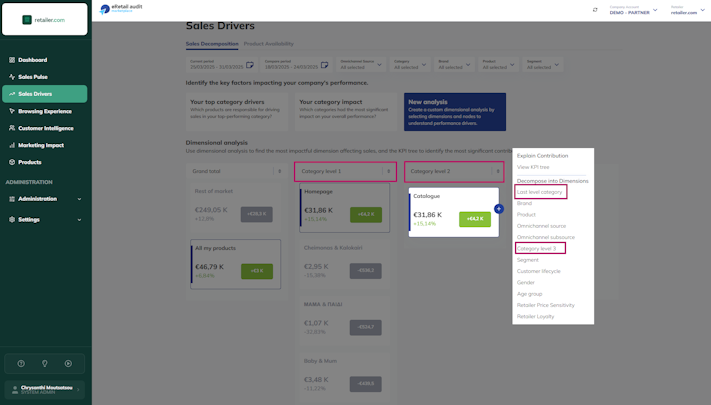This screenshot has height=405, width=711.
Task: Choose Omnichannel source in the menu
Action: pos(541,226)
